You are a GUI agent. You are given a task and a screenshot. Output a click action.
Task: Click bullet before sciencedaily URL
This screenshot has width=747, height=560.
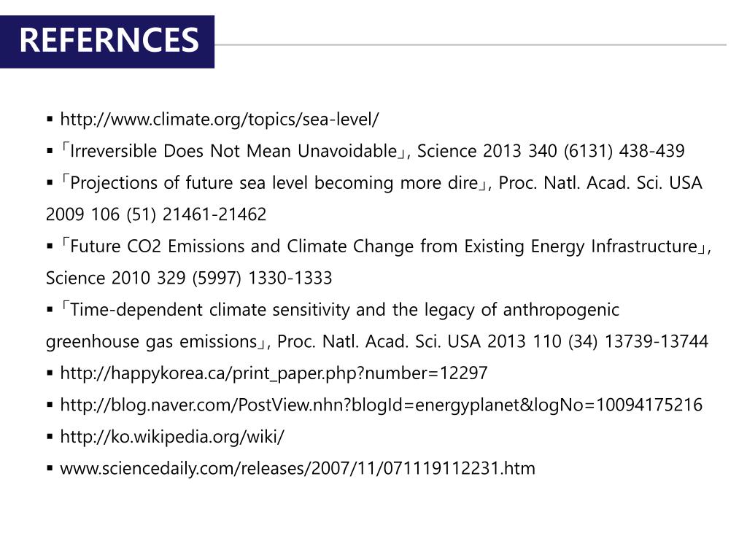(50, 469)
